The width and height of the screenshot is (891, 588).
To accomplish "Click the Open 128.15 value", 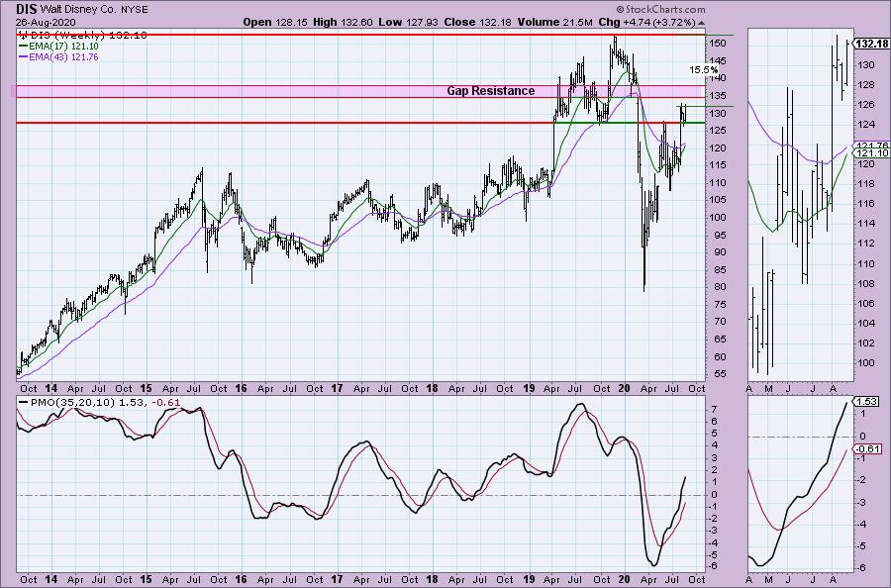I will click(275, 22).
